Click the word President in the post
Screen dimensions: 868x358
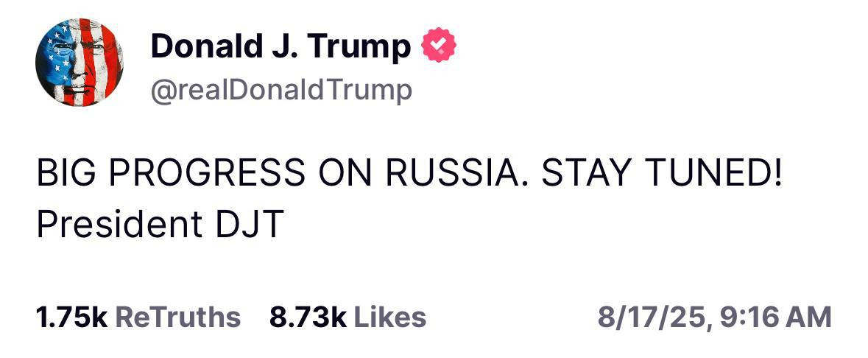point(109,225)
